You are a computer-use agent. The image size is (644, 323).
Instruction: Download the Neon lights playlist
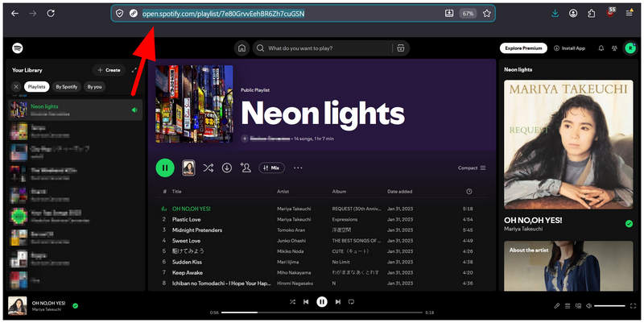[227, 168]
